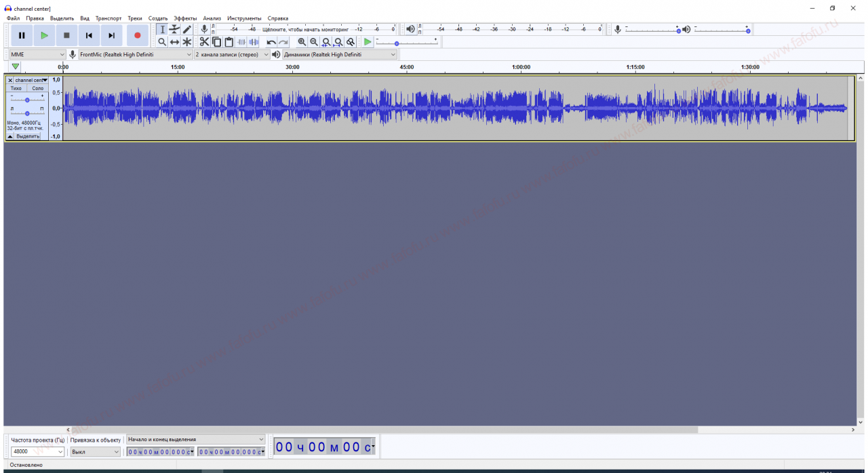Start recording with the red Record button
Image resolution: width=868 pixels, height=473 pixels.
(138, 35)
